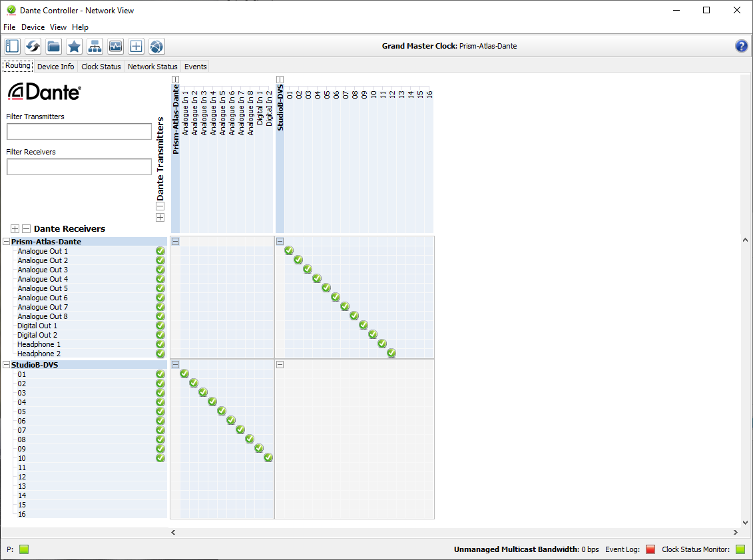The image size is (753, 560).
Task: Collapse all Dante Transmitters with minus
Action: 160,206
